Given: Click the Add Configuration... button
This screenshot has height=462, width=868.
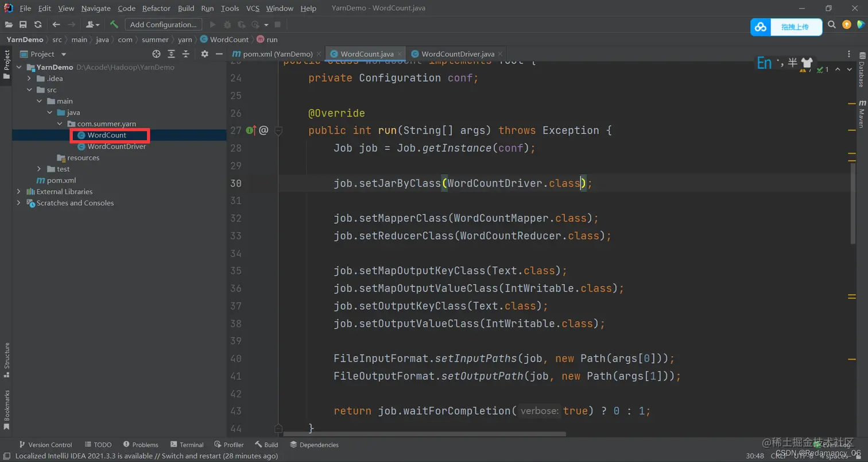Looking at the screenshot, I should click(x=163, y=25).
